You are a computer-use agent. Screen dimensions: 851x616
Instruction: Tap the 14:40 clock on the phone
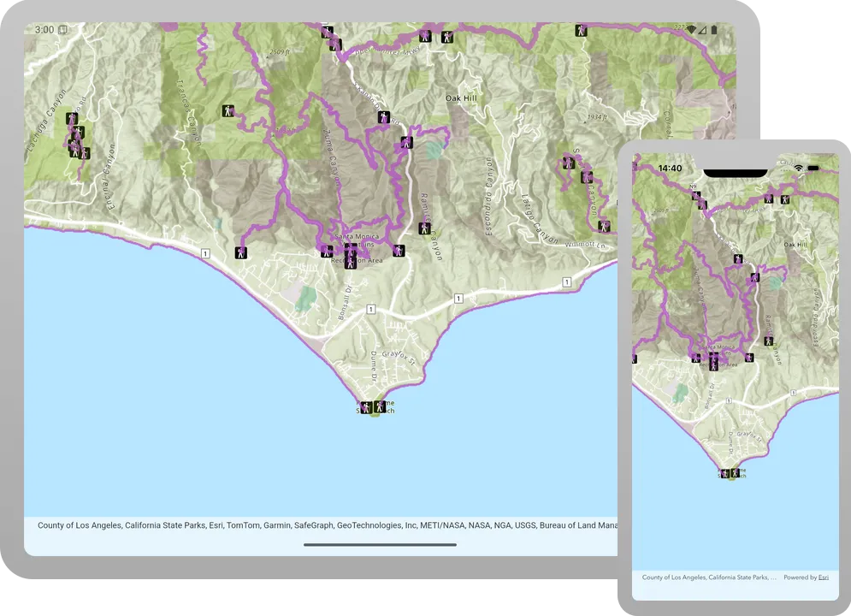pos(670,169)
